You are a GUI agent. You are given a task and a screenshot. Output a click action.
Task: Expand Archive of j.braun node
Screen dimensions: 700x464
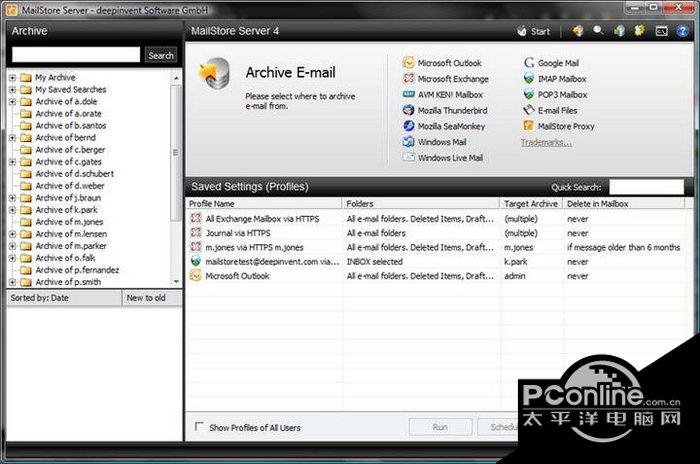point(12,198)
